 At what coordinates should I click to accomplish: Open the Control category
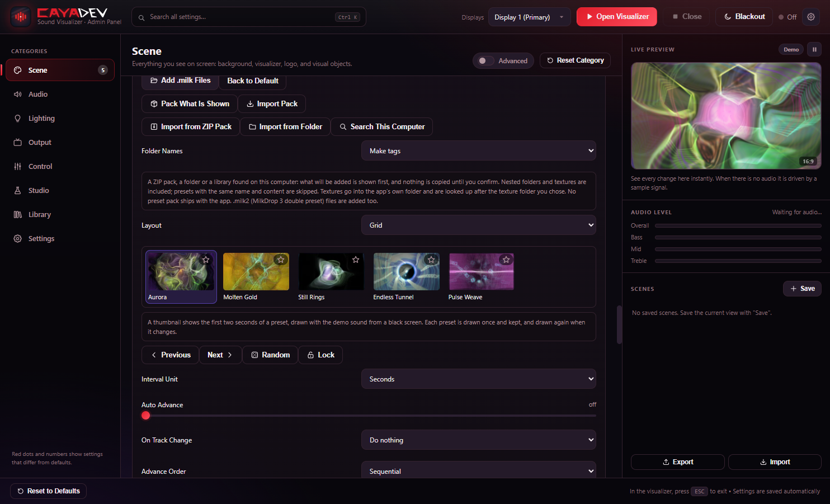60,166
